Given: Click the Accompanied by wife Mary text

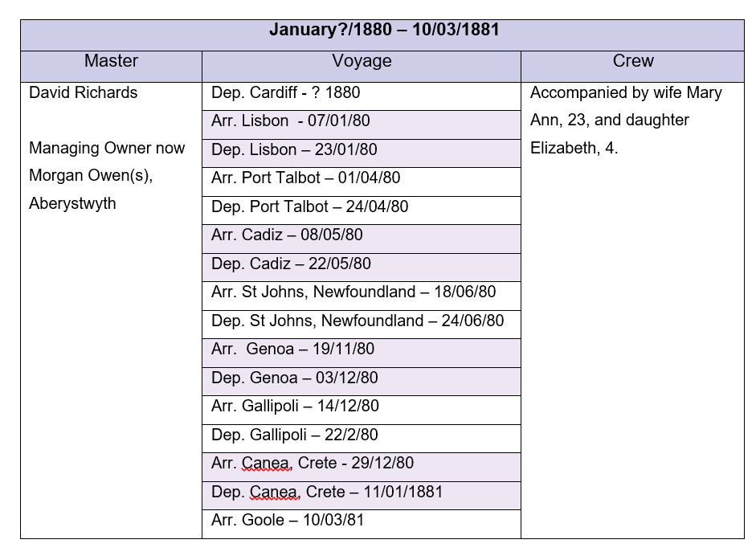Looking at the screenshot, I should 626,92.
